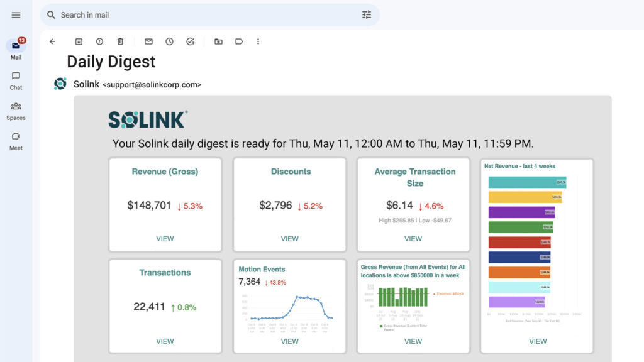This screenshot has width=644, height=362.
Task: Show search filter options
Action: coord(367,15)
